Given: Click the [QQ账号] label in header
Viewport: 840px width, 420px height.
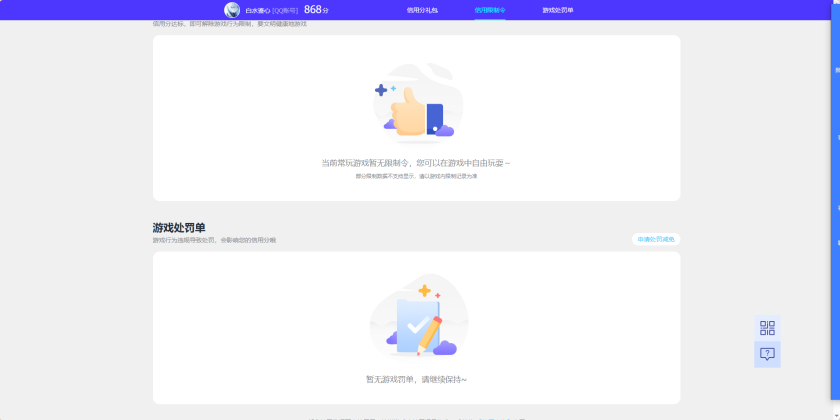Looking at the screenshot, I should [285, 10].
